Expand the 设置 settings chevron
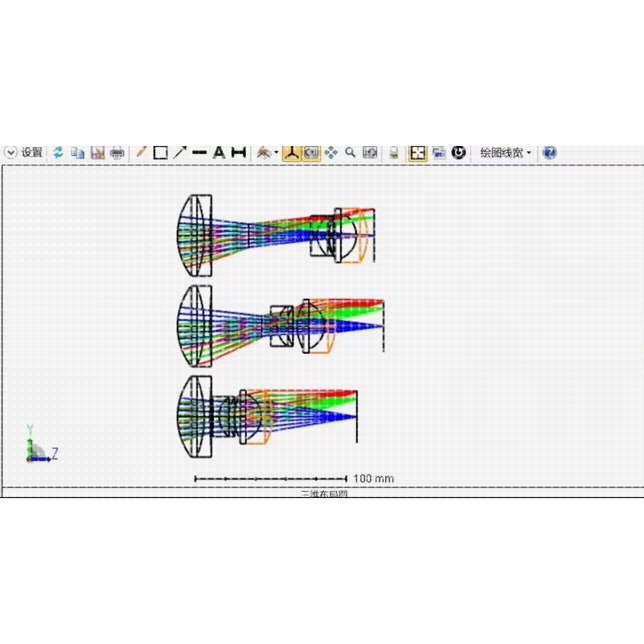Viewport: 644px width, 644px height. pyautogui.click(x=11, y=152)
